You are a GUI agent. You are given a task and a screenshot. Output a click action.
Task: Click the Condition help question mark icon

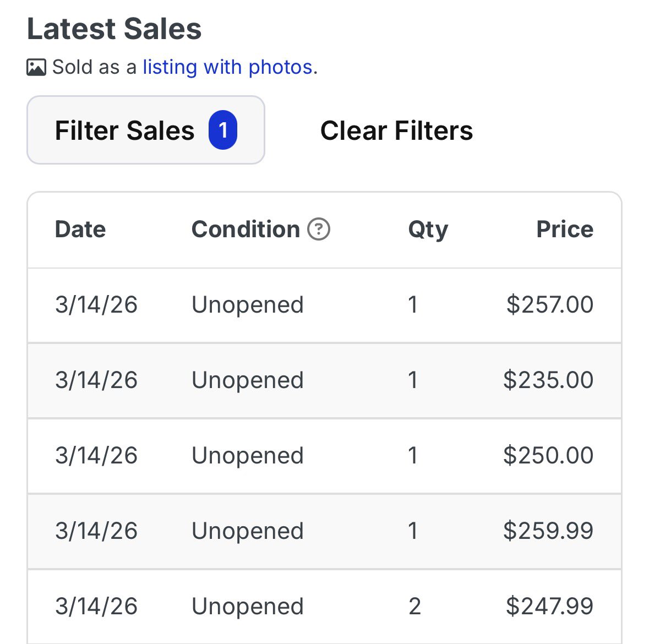click(319, 230)
